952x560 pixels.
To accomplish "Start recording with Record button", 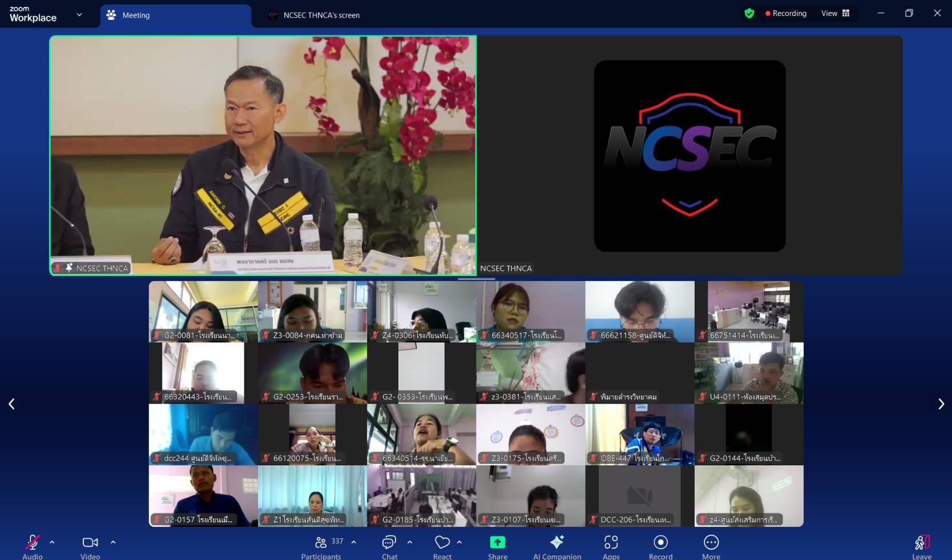I will pos(660,546).
